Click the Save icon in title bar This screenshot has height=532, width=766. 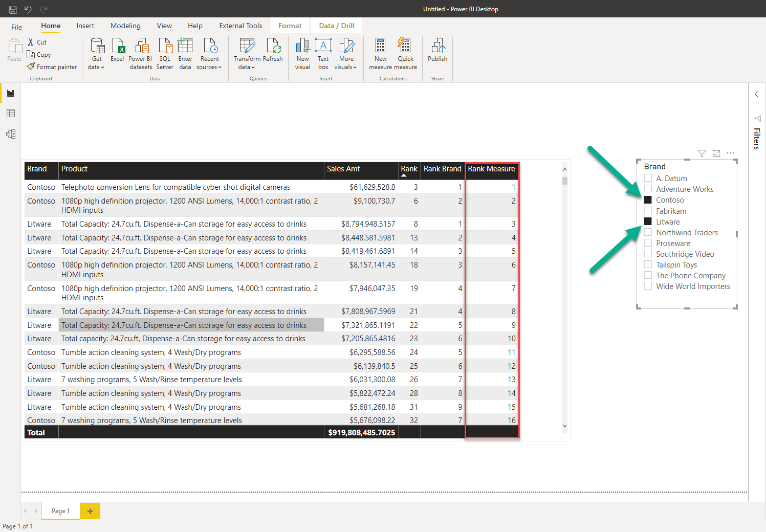(x=13, y=9)
